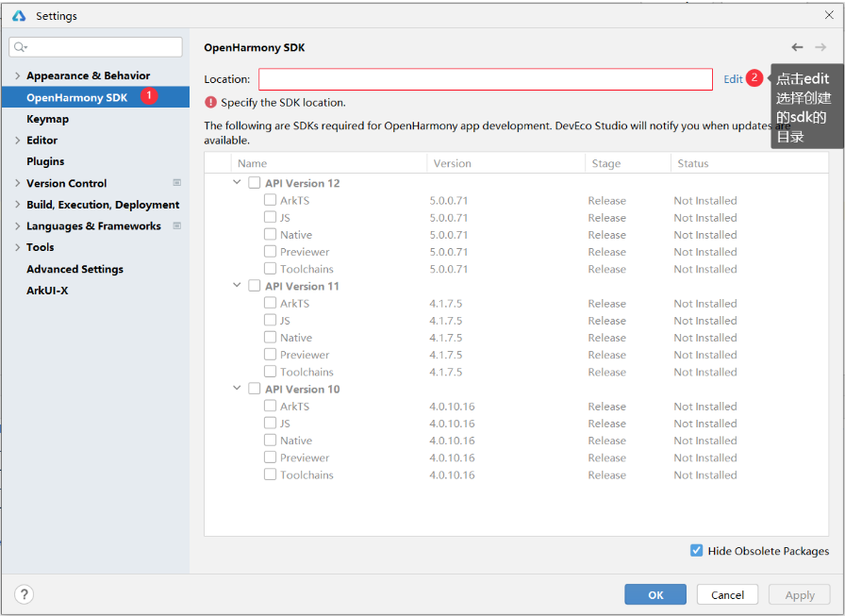
Task: Click the forward navigation arrow
Action: 820,47
